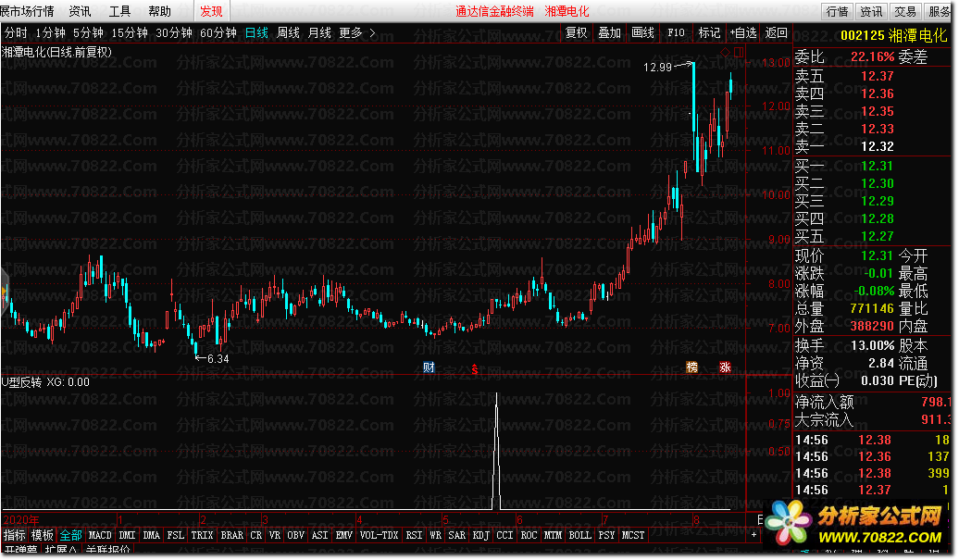Click the 模板 tab at bottom

point(43,536)
